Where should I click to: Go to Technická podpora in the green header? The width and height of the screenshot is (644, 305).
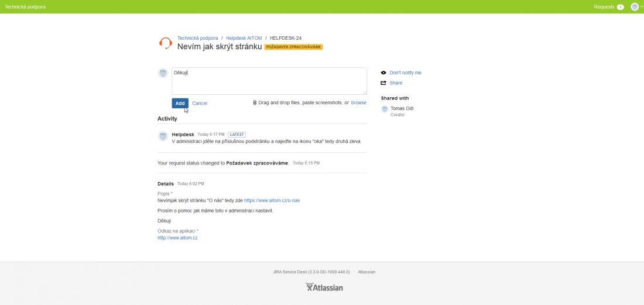pyautogui.click(x=25, y=7)
